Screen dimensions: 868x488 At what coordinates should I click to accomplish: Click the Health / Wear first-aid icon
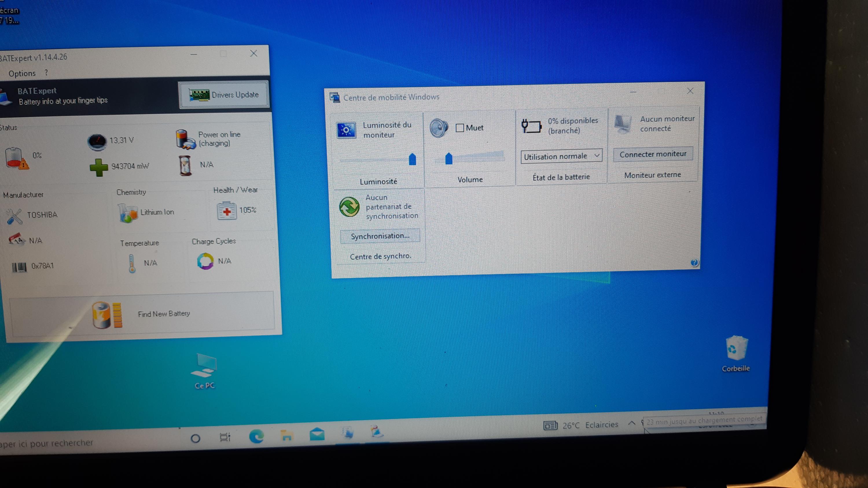point(227,211)
